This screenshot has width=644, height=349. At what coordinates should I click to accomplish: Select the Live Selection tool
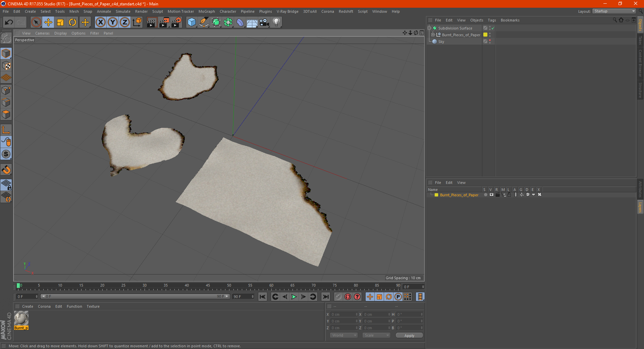click(x=36, y=22)
